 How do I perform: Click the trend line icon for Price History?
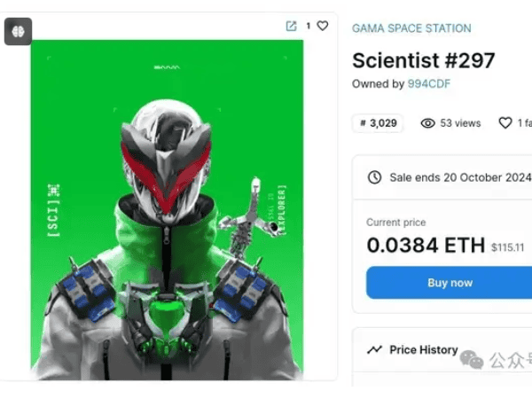click(x=374, y=350)
